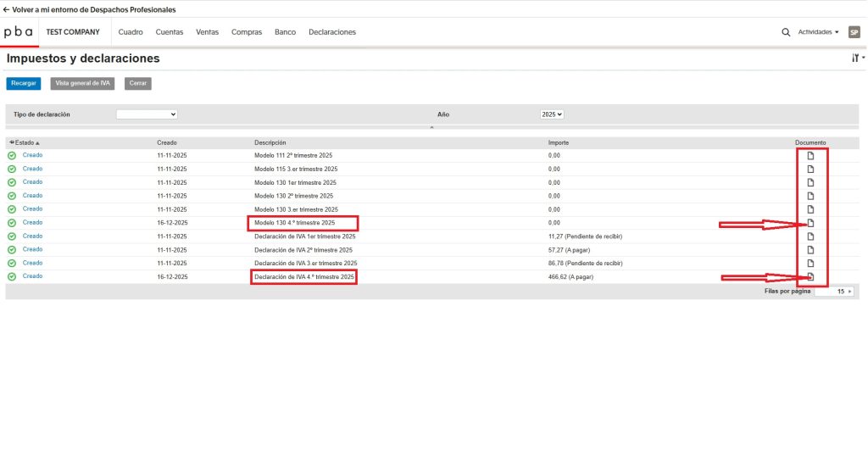The image size is (868, 456).
Task: Click the SP user avatar icon
Action: [854, 32]
